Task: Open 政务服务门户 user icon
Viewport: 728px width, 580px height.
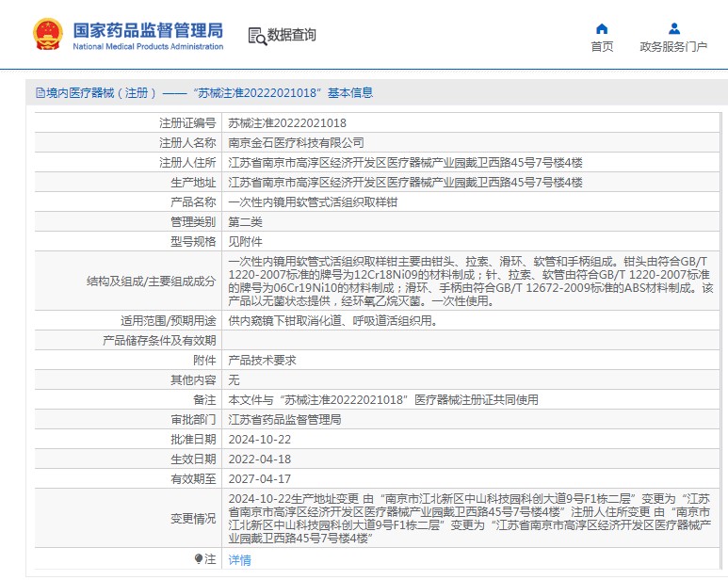Action: point(674,29)
